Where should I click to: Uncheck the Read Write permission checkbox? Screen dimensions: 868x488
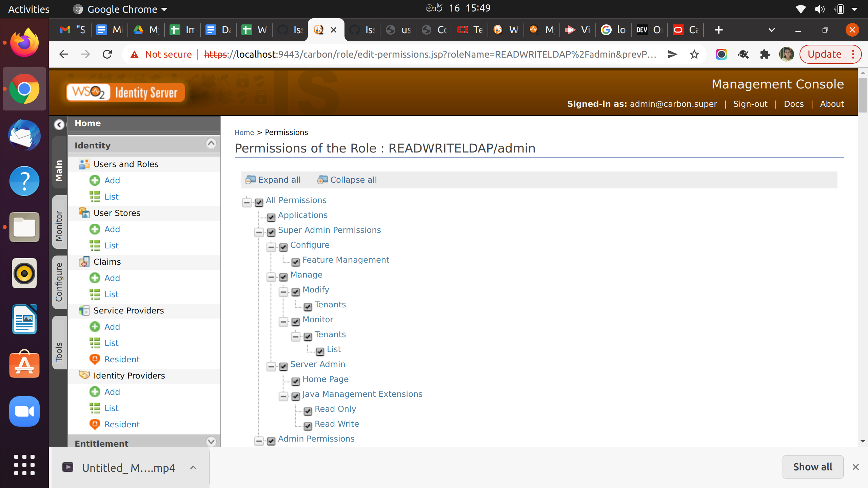pyautogui.click(x=308, y=426)
